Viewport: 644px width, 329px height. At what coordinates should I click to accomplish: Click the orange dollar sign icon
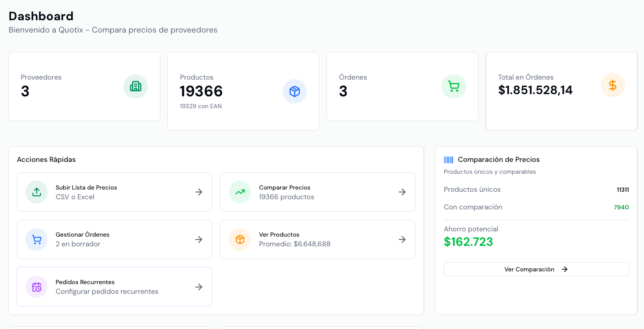pos(612,85)
